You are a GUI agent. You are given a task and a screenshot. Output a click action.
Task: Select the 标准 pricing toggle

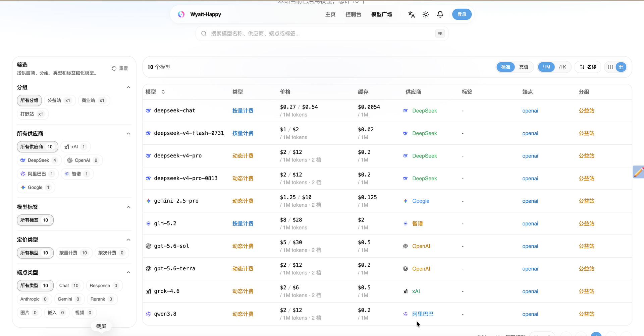[x=505, y=67]
